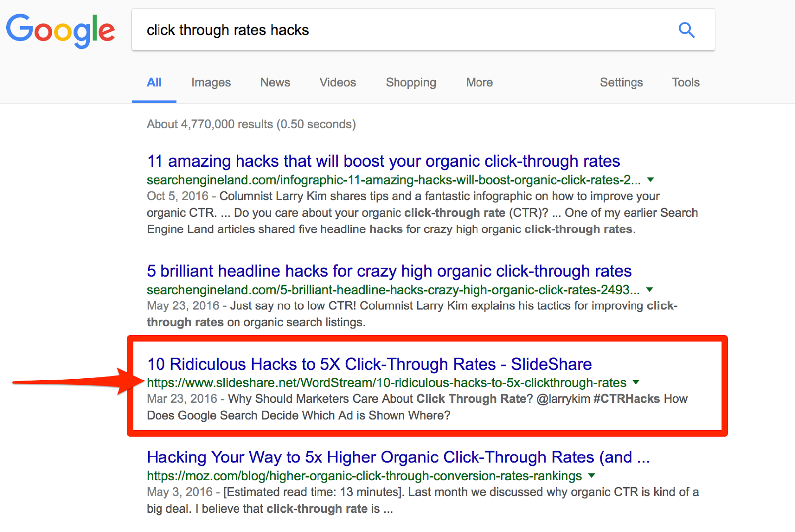Open '5 brilliant headline hacks' result
Image resolution: width=795 pixels, height=532 pixels.
point(389,271)
